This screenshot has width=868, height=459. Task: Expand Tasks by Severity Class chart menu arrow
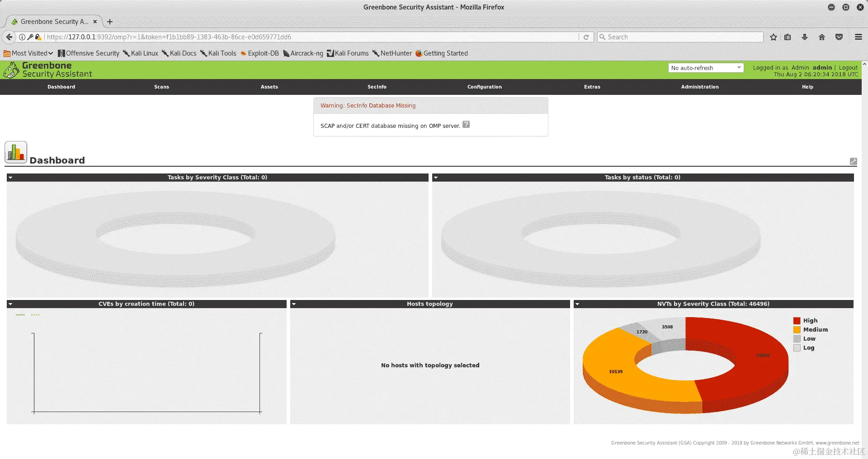tap(10, 178)
